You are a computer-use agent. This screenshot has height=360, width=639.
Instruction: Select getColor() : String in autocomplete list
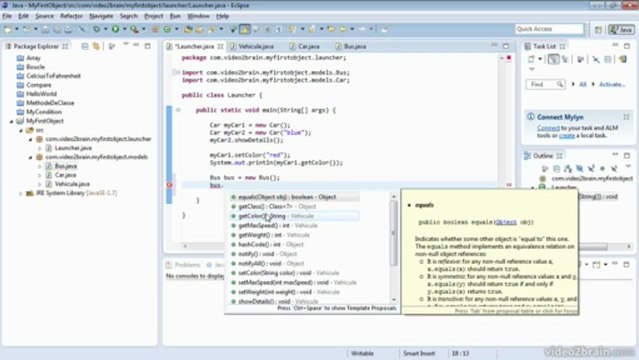tap(295, 216)
